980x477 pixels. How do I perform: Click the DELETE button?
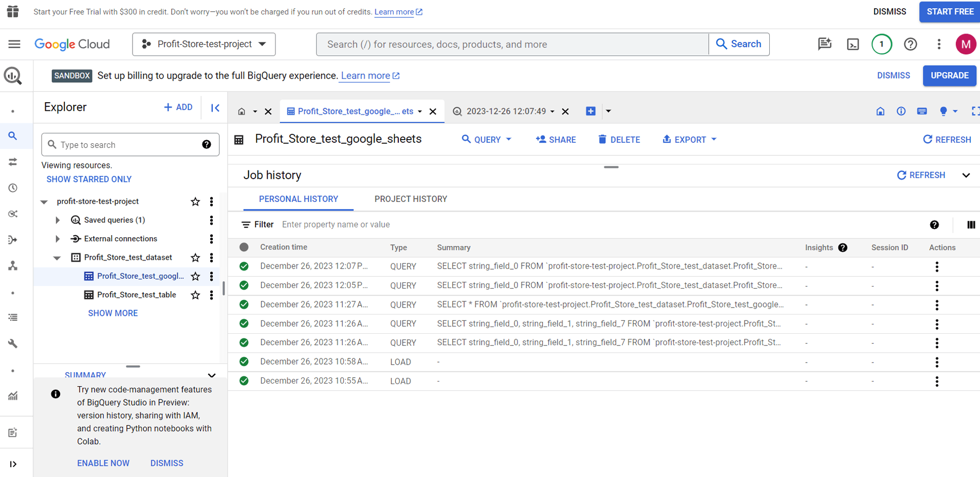(x=619, y=140)
